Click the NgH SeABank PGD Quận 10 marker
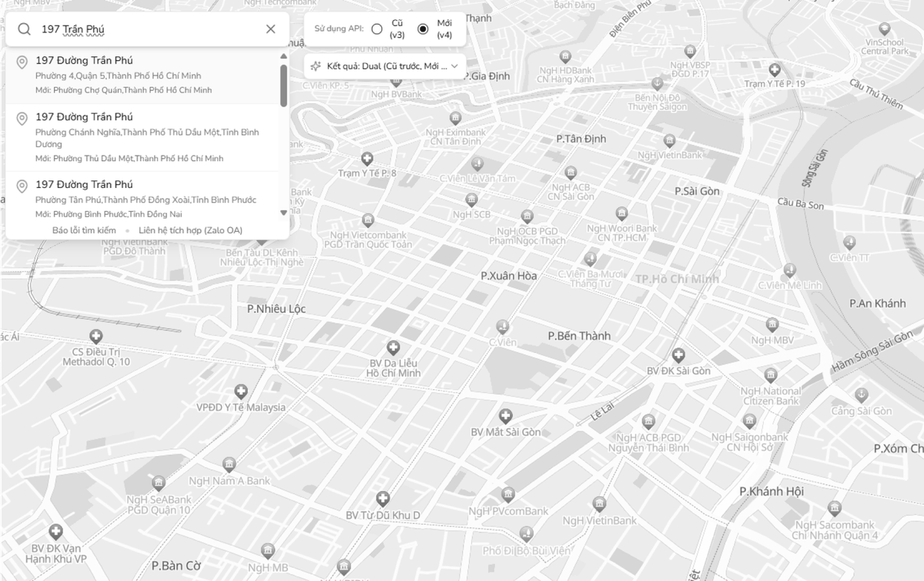This screenshot has height=581, width=924. click(159, 484)
